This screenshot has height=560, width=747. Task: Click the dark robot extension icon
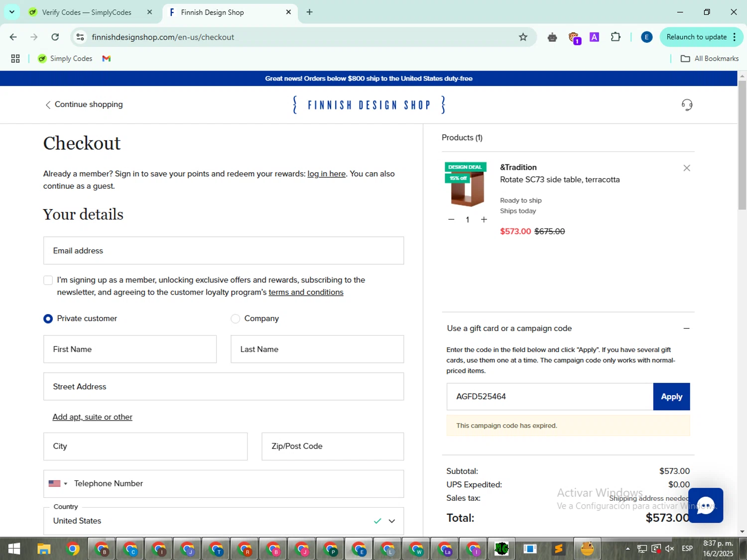(552, 37)
